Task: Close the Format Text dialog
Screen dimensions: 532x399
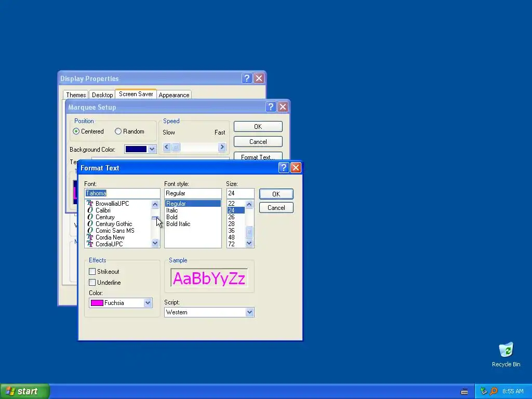Action: click(x=296, y=168)
